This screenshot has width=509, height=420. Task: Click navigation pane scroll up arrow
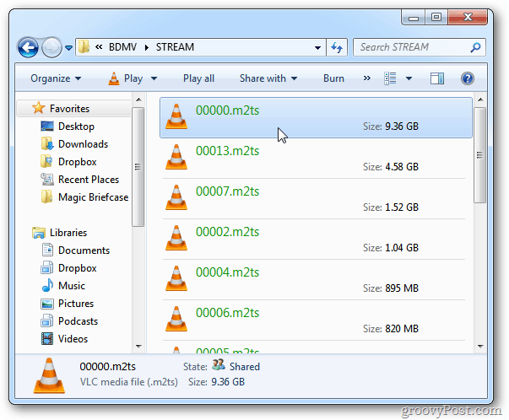point(138,100)
